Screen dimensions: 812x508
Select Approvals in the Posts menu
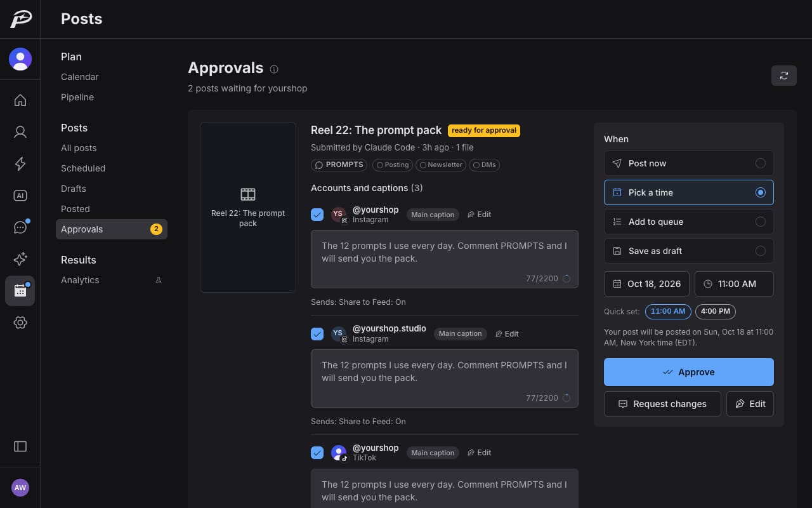112,229
